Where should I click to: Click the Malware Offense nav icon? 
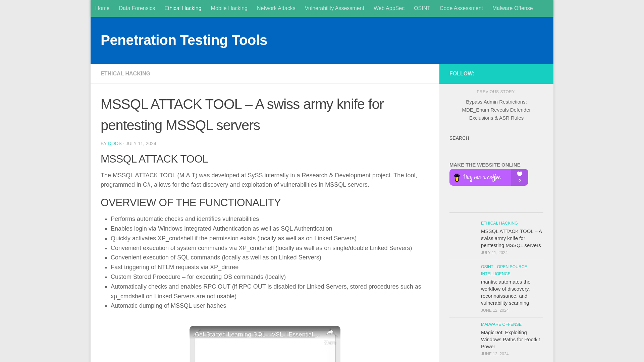click(x=513, y=8)
